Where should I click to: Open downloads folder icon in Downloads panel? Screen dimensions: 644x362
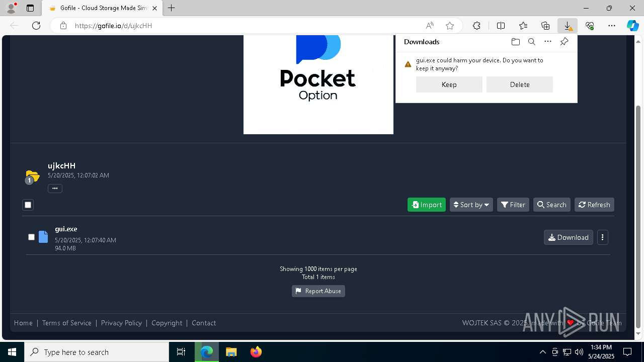tap(516, 42)
